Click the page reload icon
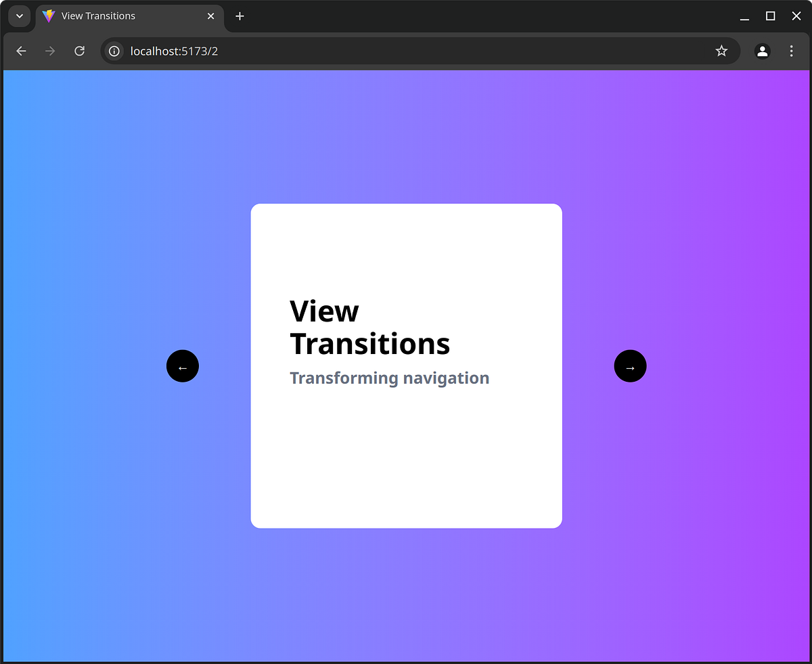Screen dimensions: 812x664 click(79, 51)
